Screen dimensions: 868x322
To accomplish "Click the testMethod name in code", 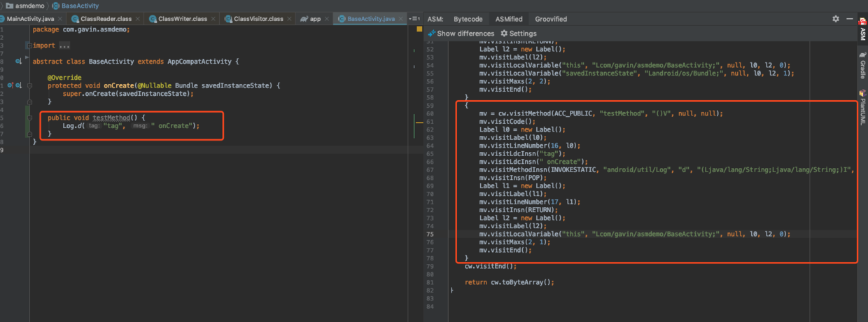I will point(111,118).
